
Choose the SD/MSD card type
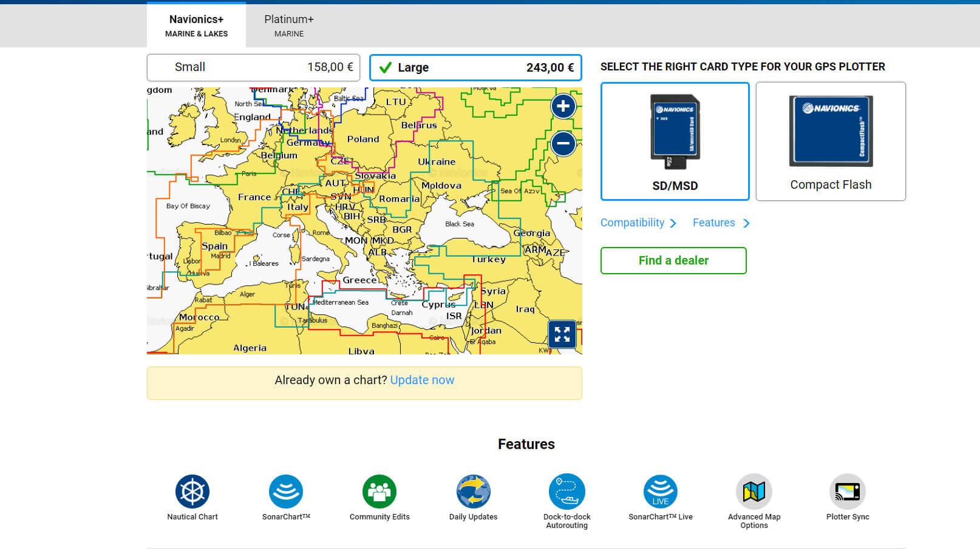point(675,141)
